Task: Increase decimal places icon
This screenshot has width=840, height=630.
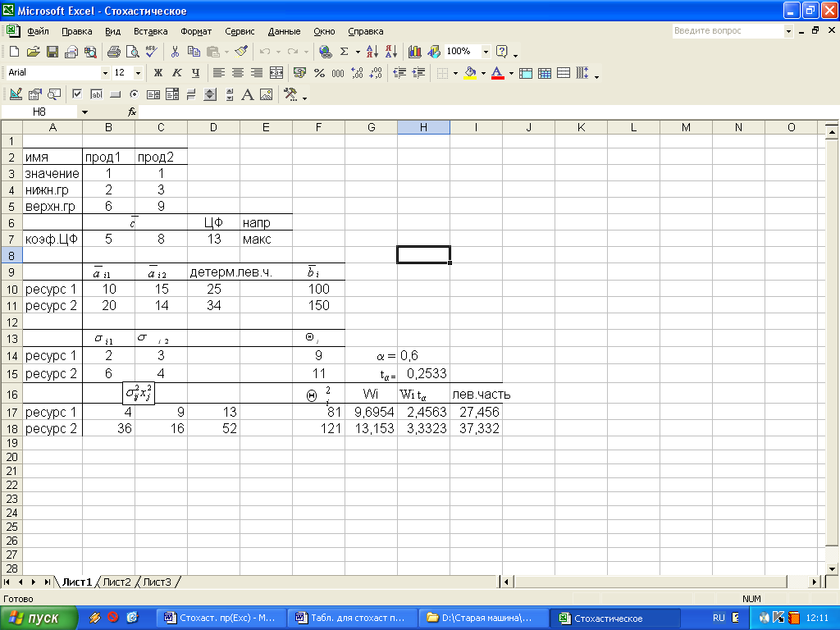Action: pos(358,73)
